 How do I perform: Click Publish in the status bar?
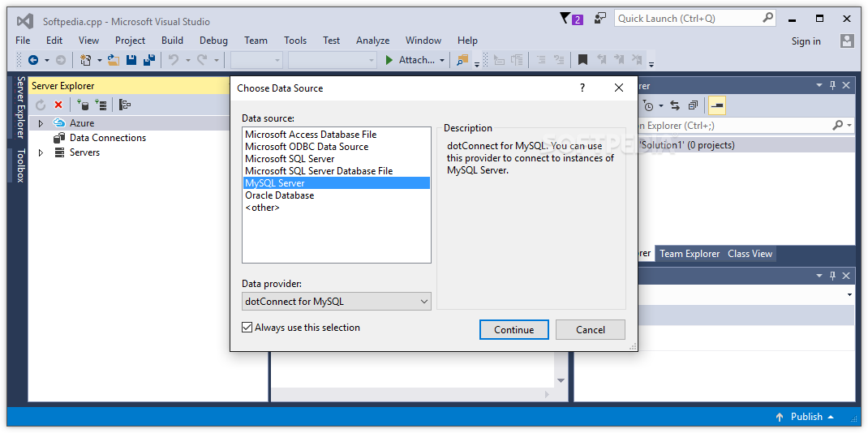(806, 417)
